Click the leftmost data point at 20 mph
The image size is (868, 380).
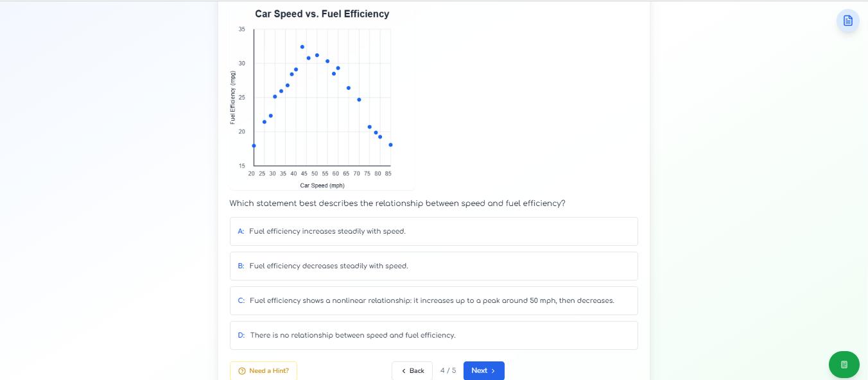point(254,146)
